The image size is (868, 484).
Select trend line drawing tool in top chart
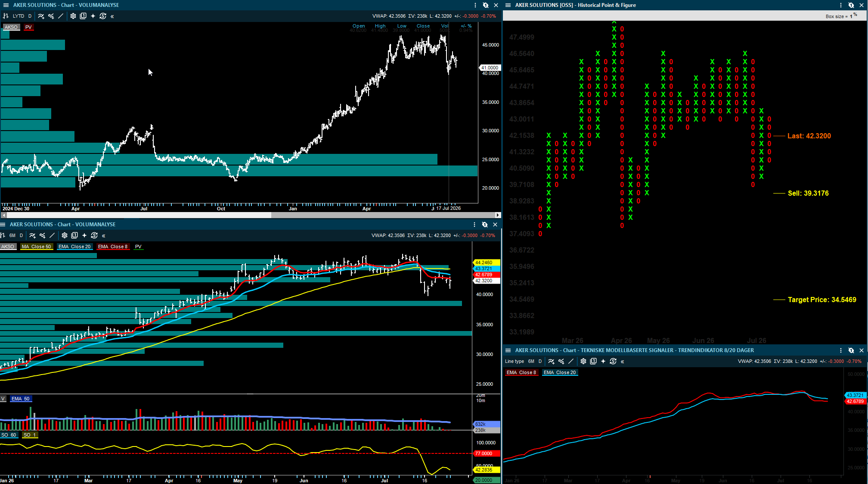tap(61, 16)
